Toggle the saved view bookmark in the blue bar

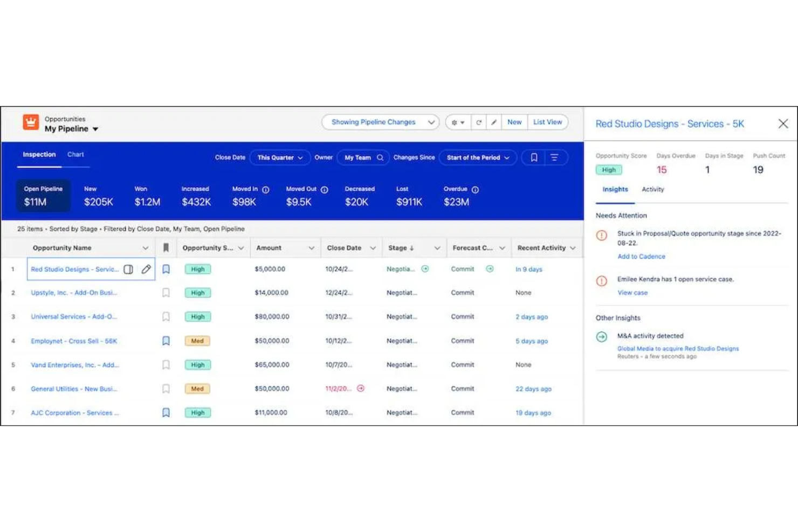534,157
